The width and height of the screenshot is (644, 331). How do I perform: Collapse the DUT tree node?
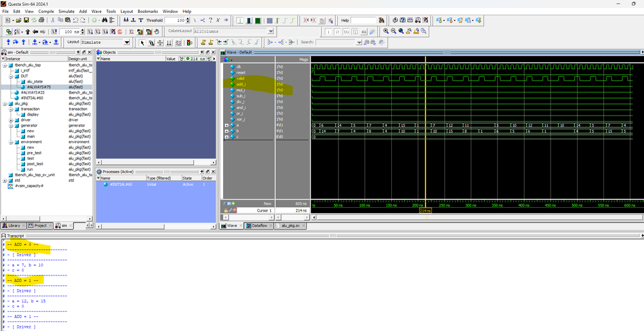(x=9, y=76)
